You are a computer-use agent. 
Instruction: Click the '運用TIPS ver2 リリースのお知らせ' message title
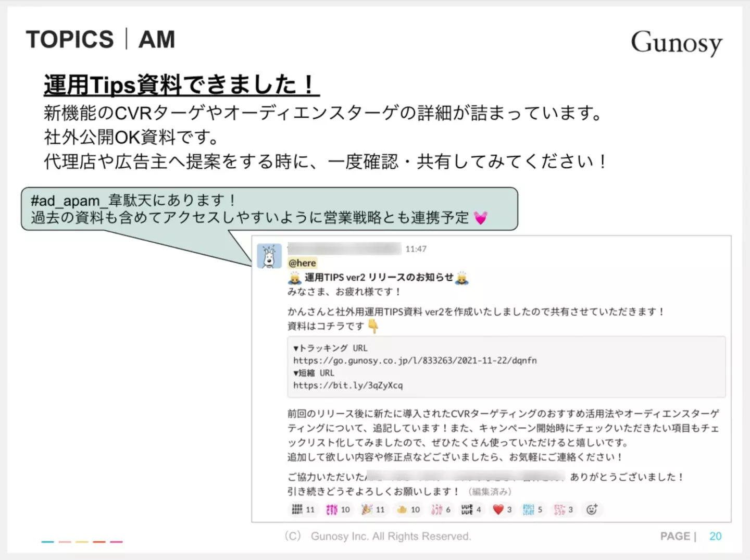pyautogui.click(x=379, y=278)
